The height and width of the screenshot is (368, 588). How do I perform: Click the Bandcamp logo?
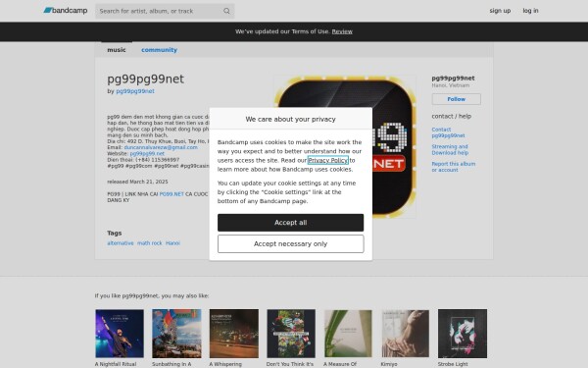[66, 11]
